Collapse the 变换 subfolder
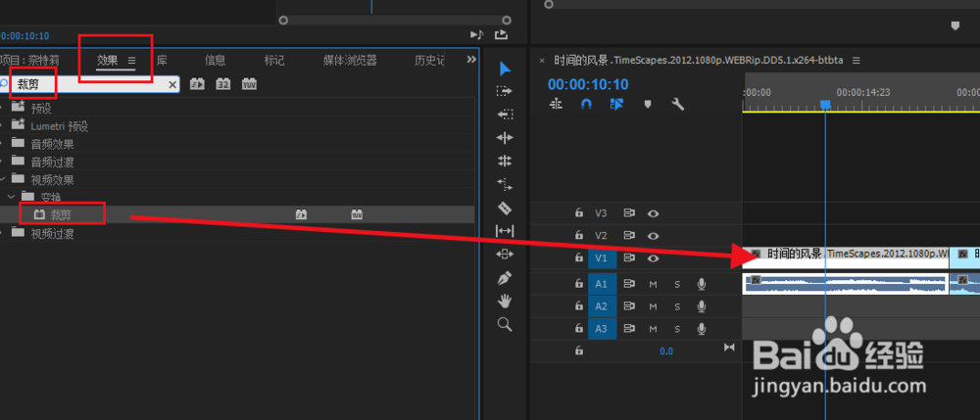The width and height of the screenshot is (980, 420). click(11, 197)
